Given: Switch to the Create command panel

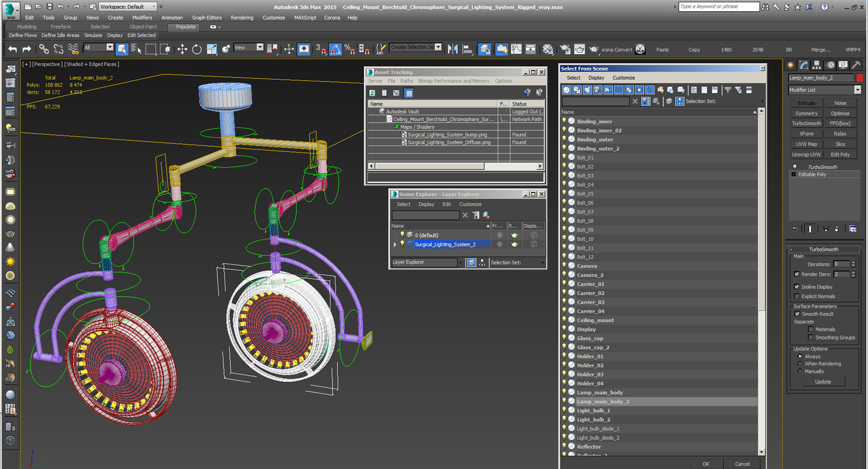Looking at the screenshot, I should 791,65.
